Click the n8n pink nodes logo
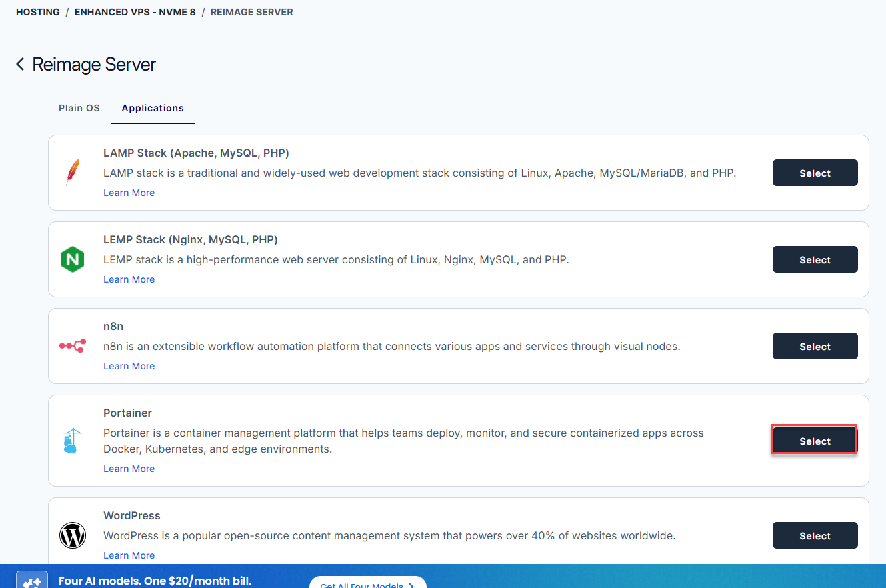Screen dimensions: 886x588 coord(73,346)
